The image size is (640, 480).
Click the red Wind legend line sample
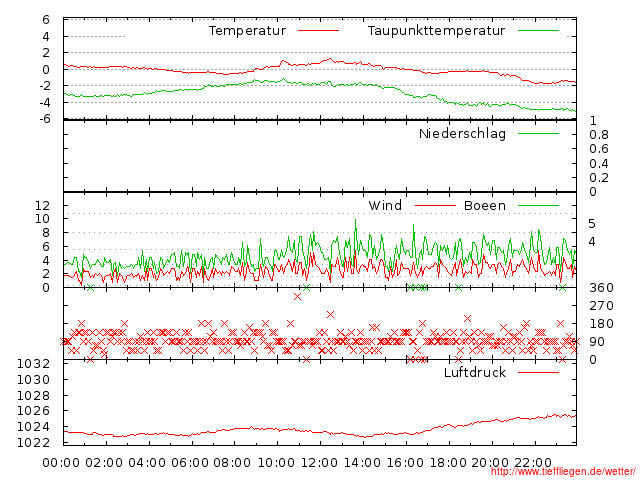click(x=435, y=206)
